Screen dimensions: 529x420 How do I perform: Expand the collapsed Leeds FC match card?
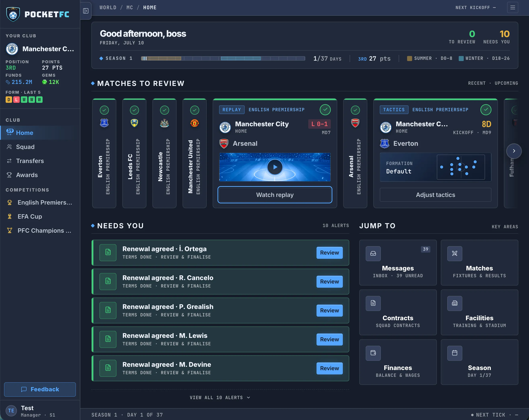tap(134, 153)
